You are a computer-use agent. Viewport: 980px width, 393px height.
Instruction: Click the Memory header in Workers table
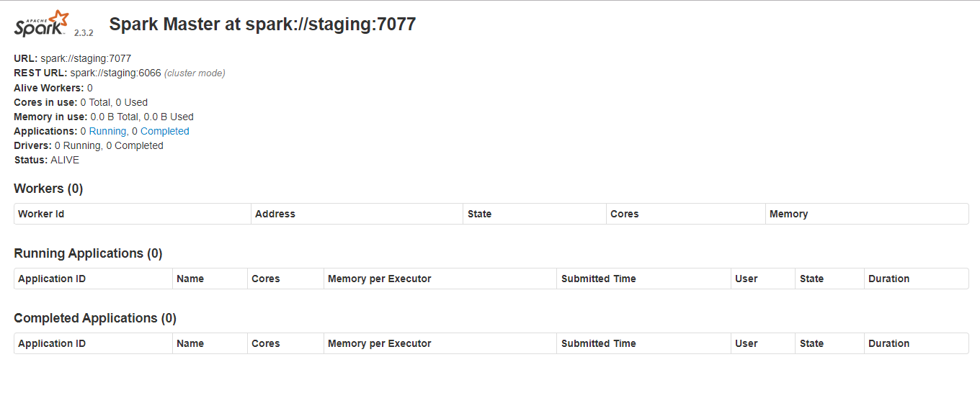click(x=788, y=214)
